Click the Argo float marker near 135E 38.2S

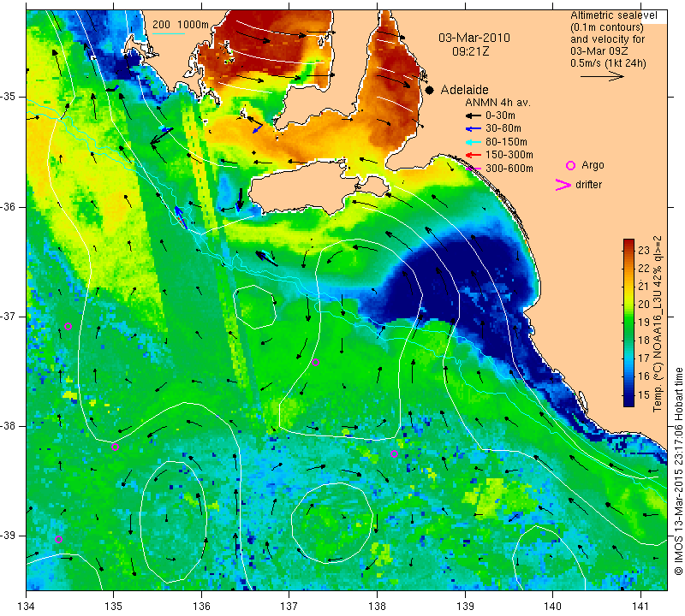tap(116, 447)
